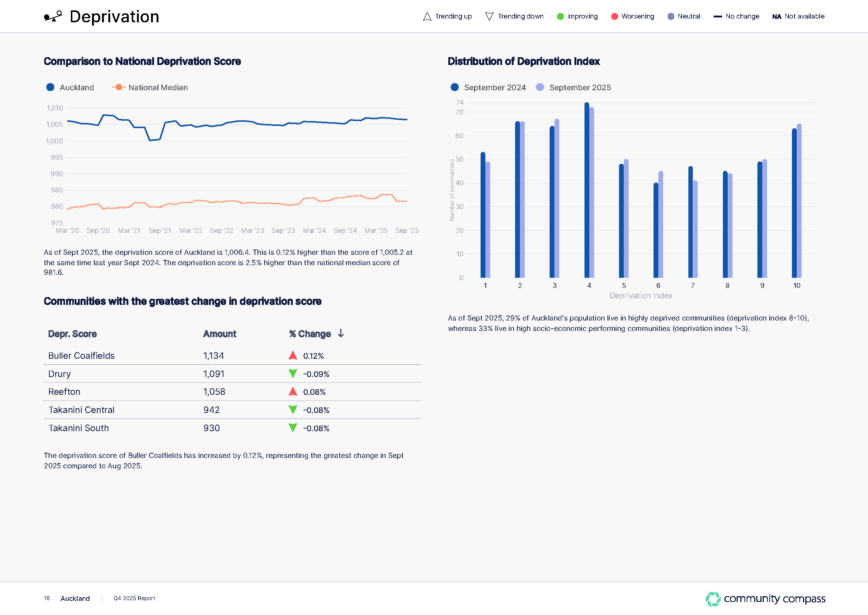Click the Communities with the greatest change heading
The image size is (868, 615).
182,301
